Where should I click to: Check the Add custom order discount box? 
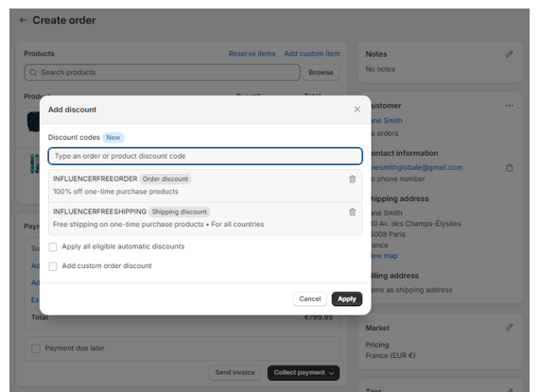(53, 266)
